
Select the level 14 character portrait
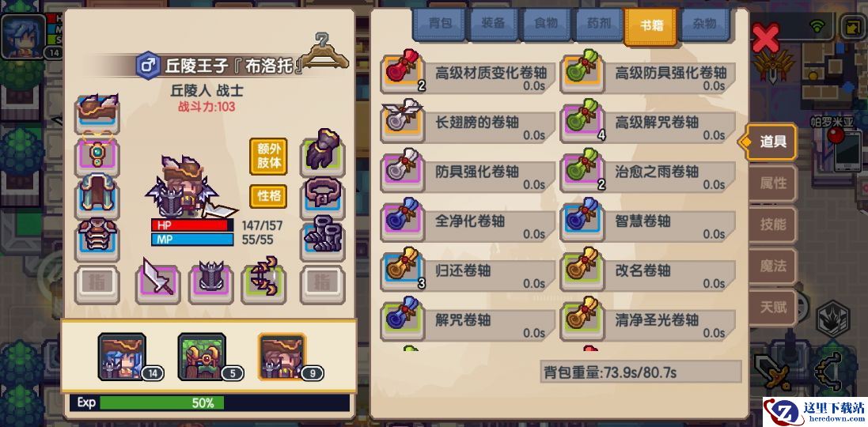pos(123,357)
